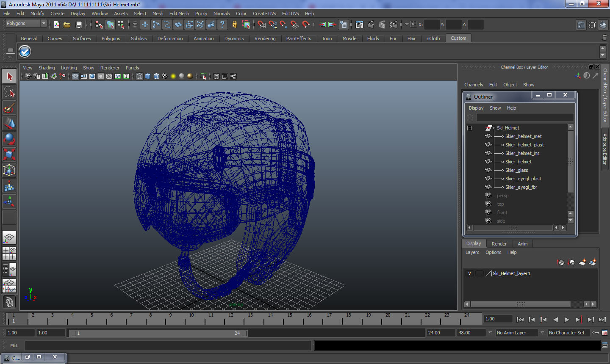Image resolution: width=610 pixels, height=364 pixels.
Task: Switch to the Anim layer tab
Action: point(523,244)
